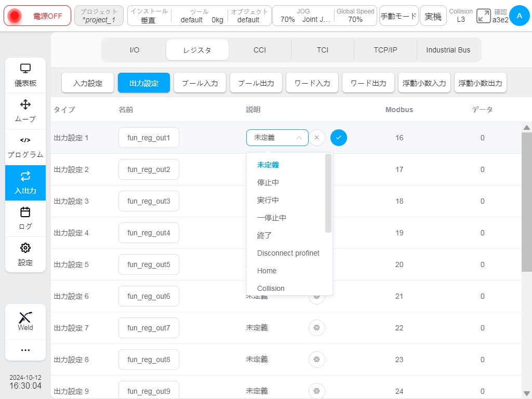The height and width of the screenshot is (399, 532).
Task: Open the 設定 settings gear
Action: tap(25, 254)
